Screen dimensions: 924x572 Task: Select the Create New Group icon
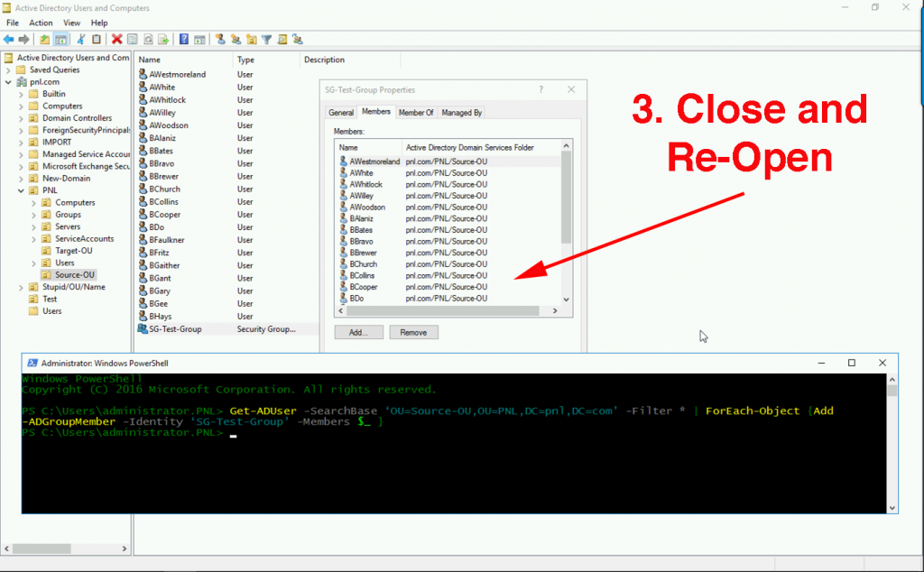point(236,39)
